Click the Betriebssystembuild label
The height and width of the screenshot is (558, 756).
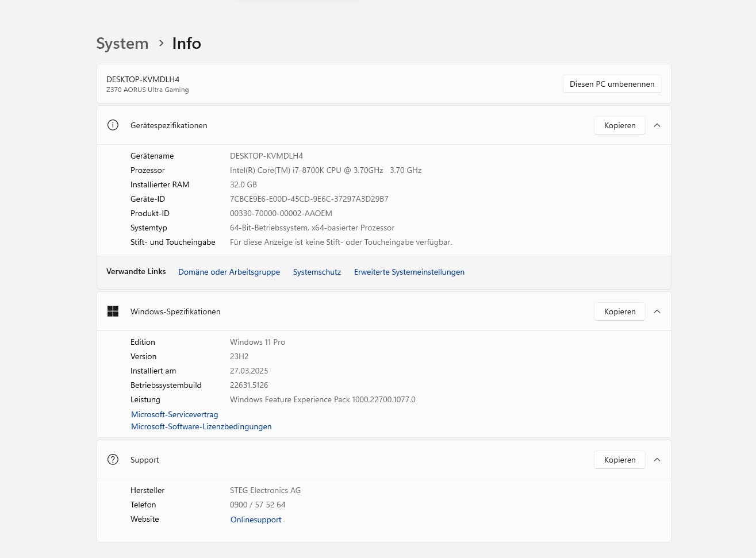166,385
